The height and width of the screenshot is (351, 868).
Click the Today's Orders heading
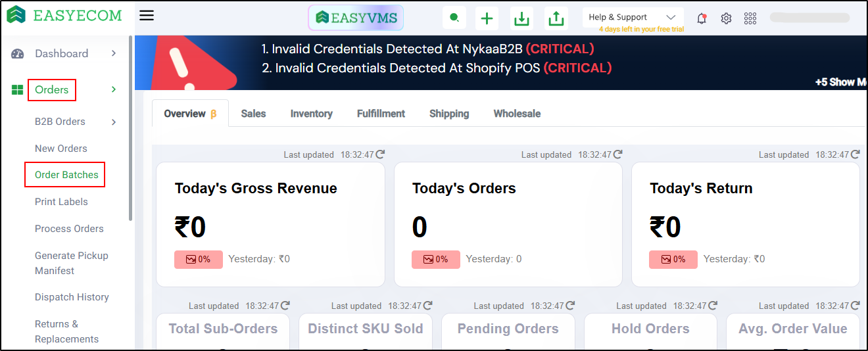[464, 189]
